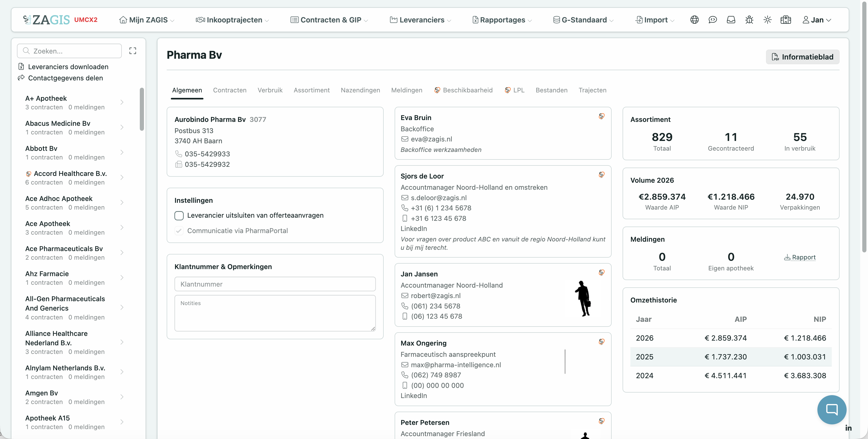Click the hospital building icon
The width and height of the screenshot is (868, 439).
click(x=785, y=20)
